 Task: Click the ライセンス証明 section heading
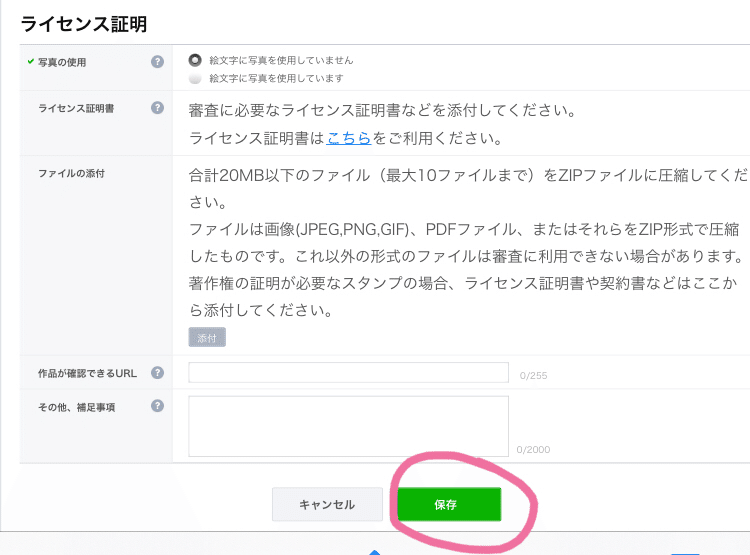[84, 24]
